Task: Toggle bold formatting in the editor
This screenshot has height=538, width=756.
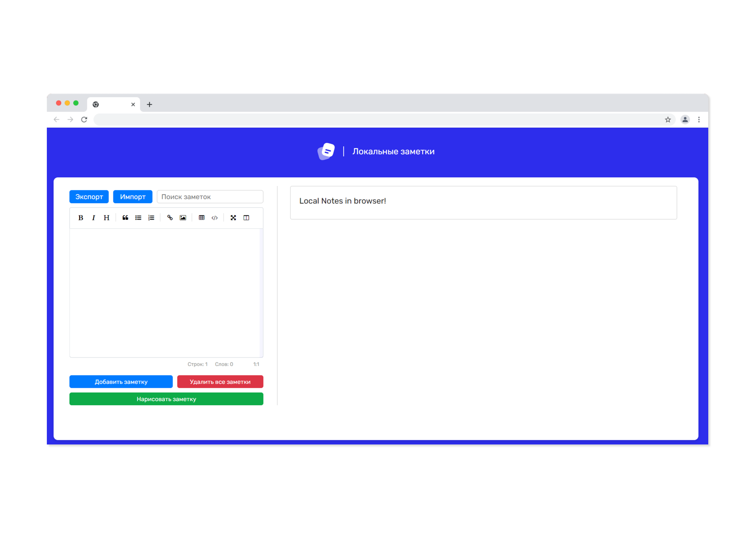Action: coord(80,218)
